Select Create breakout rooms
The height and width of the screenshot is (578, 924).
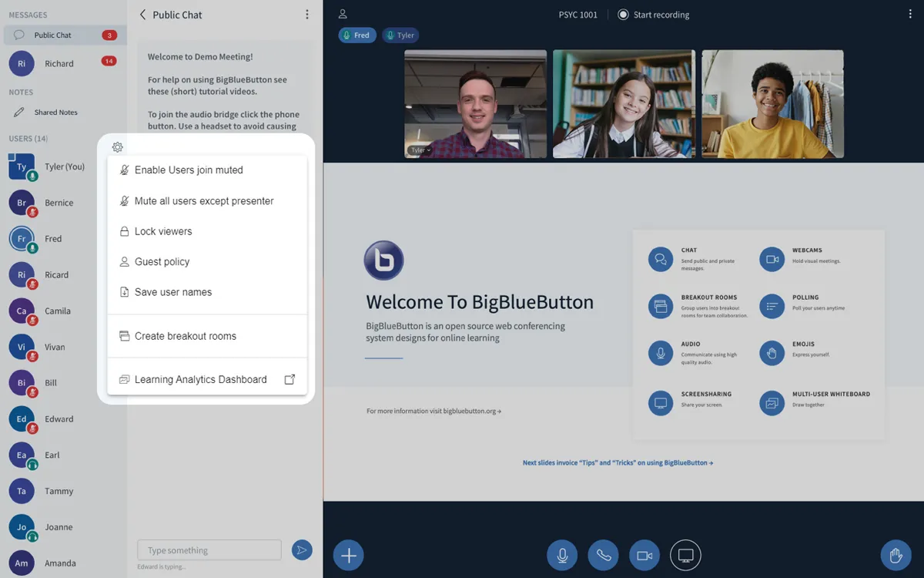pos(207,336)
